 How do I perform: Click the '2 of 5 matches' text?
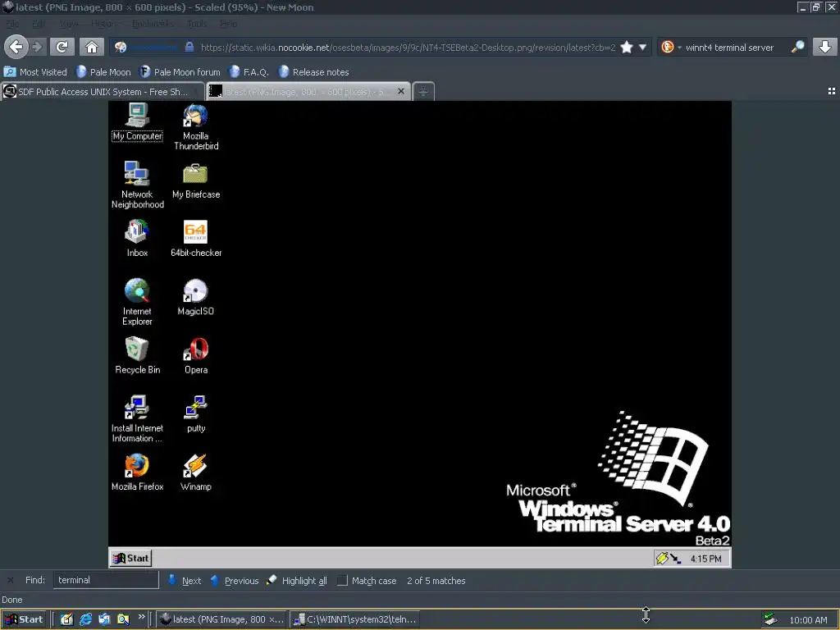click(436, 581)
